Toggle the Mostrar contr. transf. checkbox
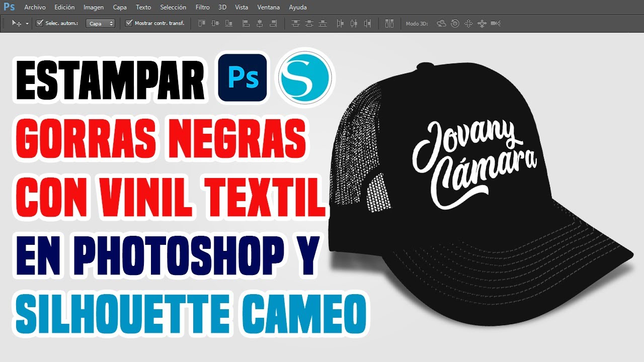This screenshot has width=644, height=362. tap(129, 23)
